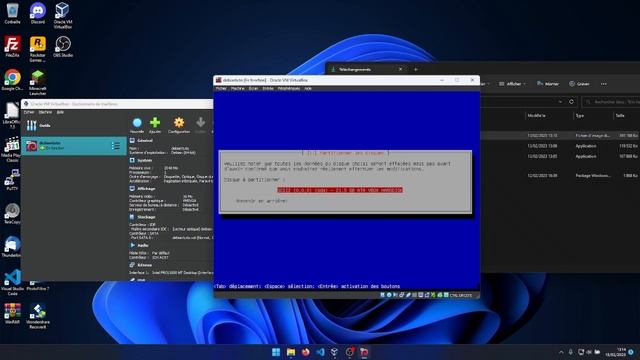Viewport: 640px width, 360px height.
Task: Open Visual Studio Code from the taskbar
Action: coord(320,352)
